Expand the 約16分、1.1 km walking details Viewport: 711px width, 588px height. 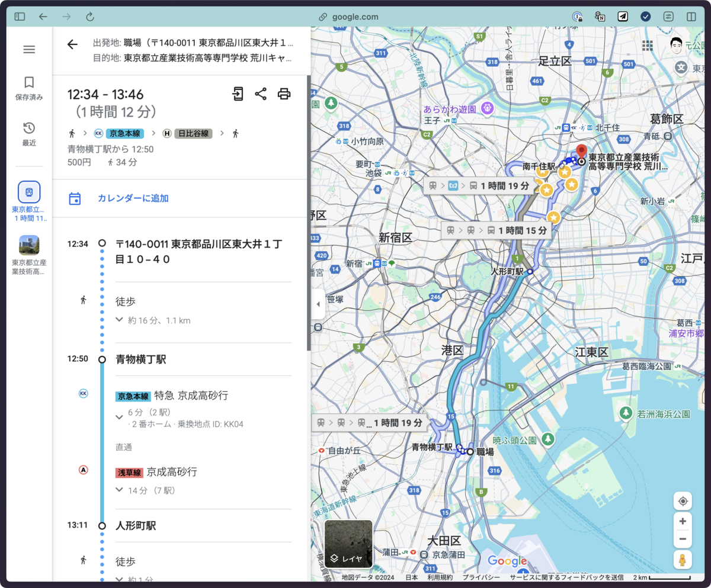[119, 320]
